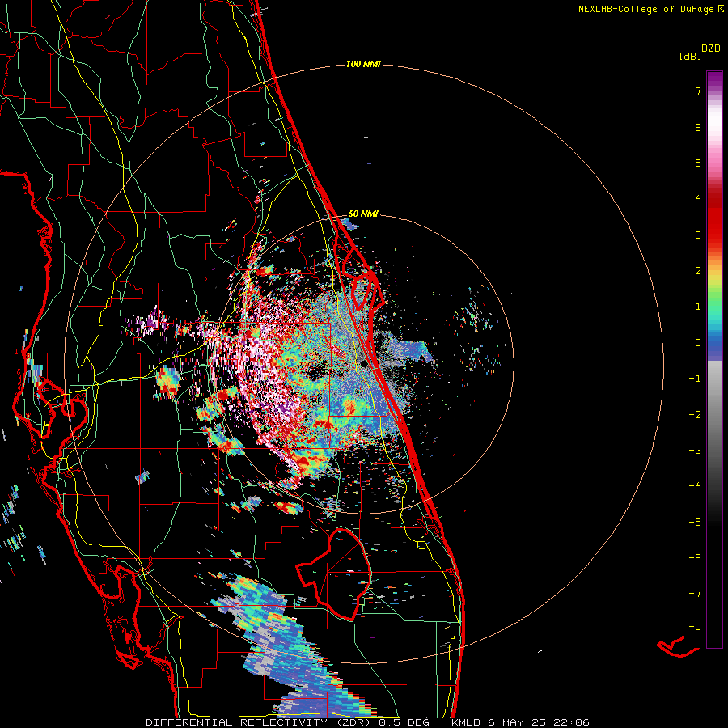Click the 0.5 DEG elevation text
This screenshot has height=728, width=728.
404,722
